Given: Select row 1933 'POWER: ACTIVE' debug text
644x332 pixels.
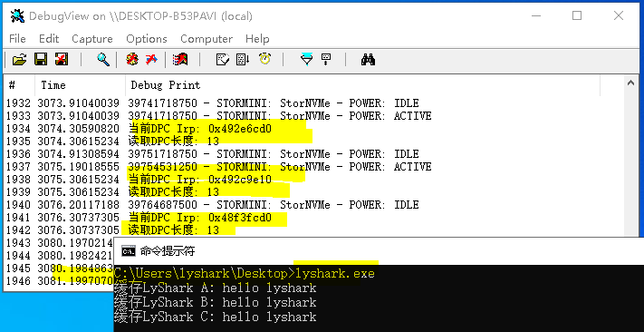Looking at the screenshot, I should [x=280, y=116].
